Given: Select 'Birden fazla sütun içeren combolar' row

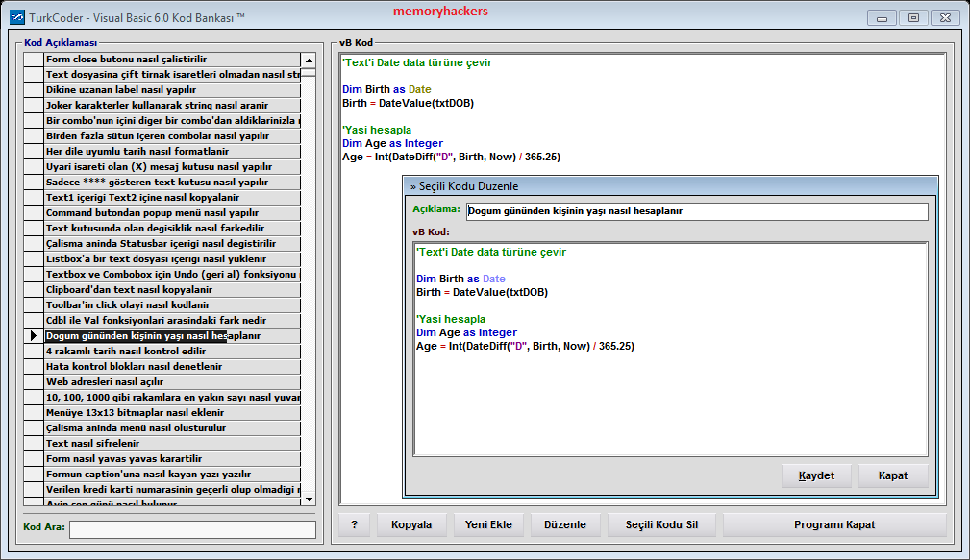Looking at the screenshot, I should 172,136.
